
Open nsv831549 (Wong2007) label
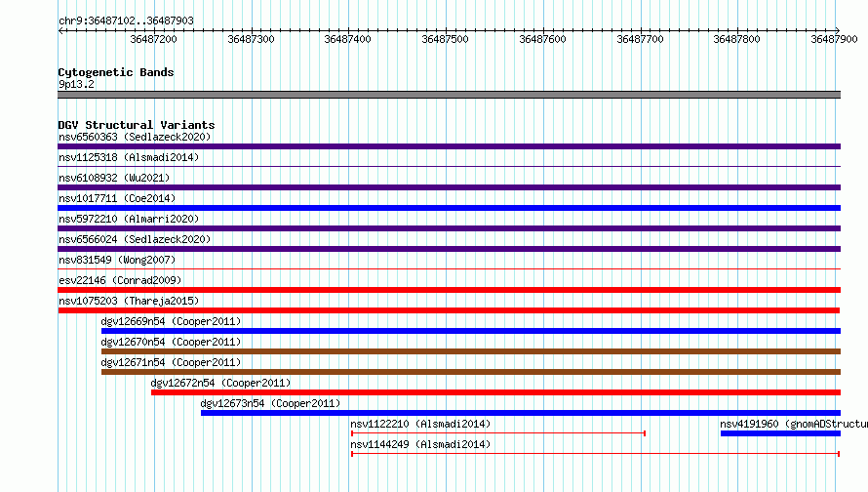click(117, 260)
